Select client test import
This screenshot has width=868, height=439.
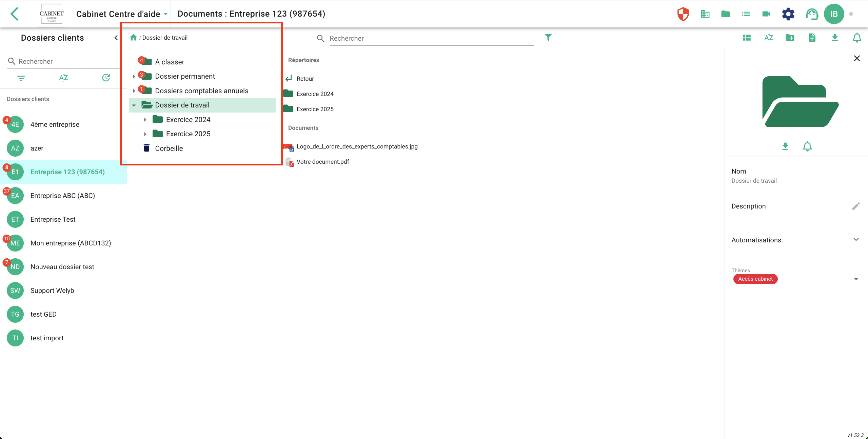pos(63,338)
